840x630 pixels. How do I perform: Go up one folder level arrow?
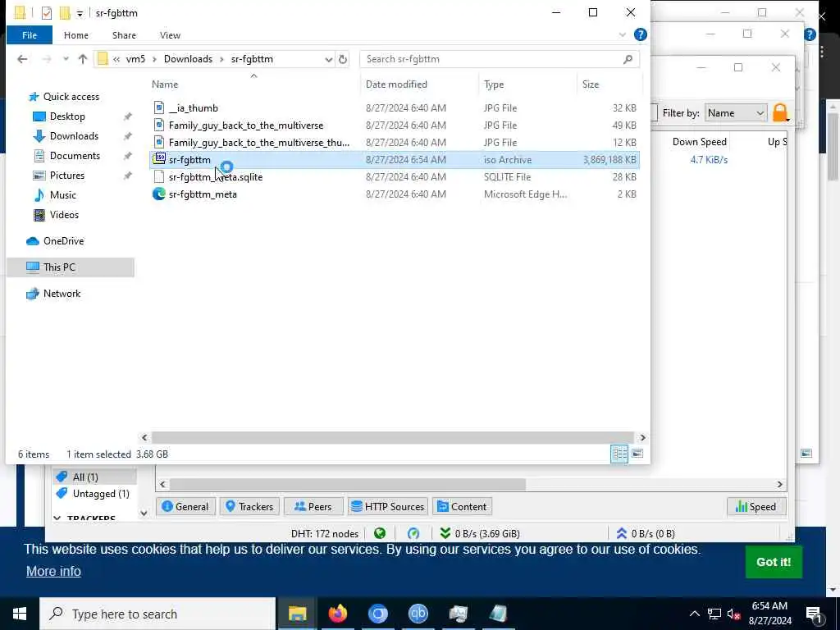83,59
